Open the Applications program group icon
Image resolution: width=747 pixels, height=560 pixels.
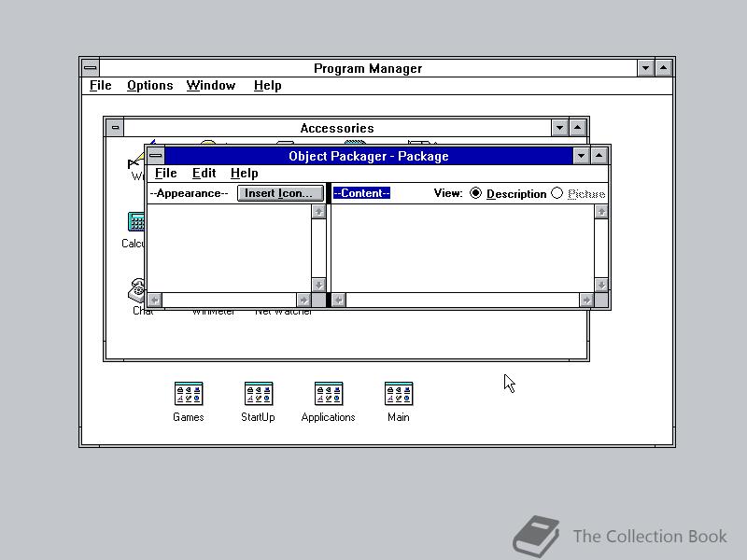pos(328,391)
